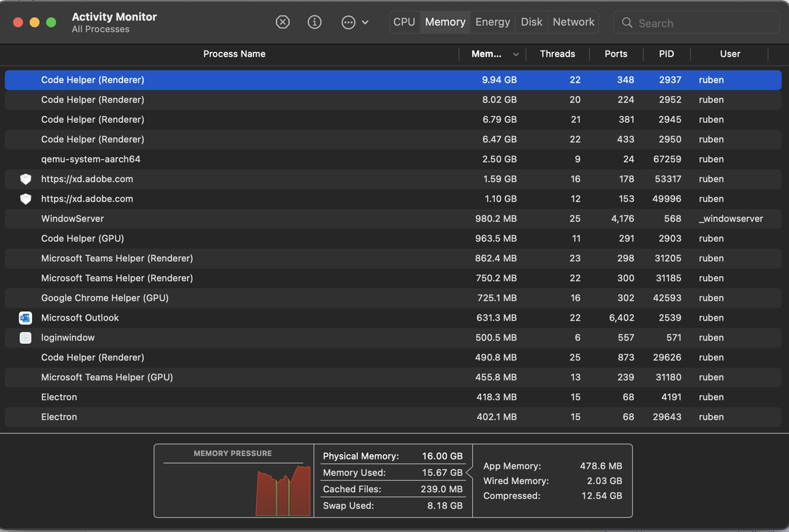Click the ellipsis More actions icon

[348, 22]
